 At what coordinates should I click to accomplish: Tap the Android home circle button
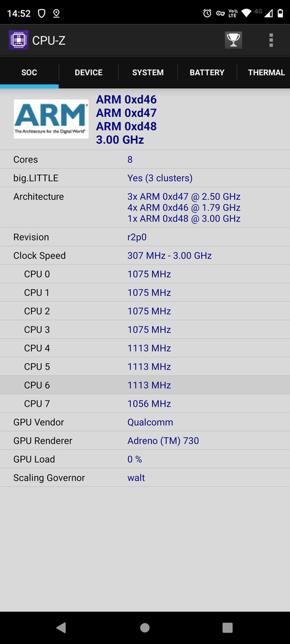(144, 627)
